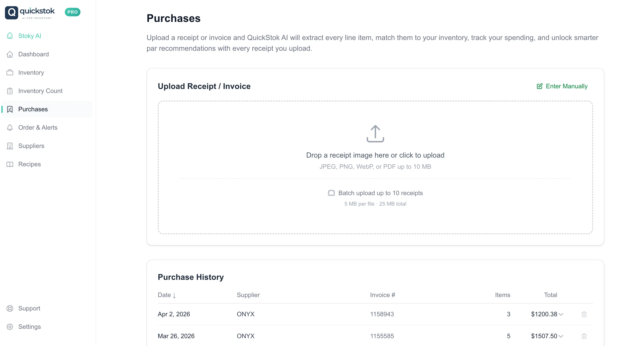Select the Recipes book icon
This screenshot has height=346, width=644.
click(x=10, y=164)
